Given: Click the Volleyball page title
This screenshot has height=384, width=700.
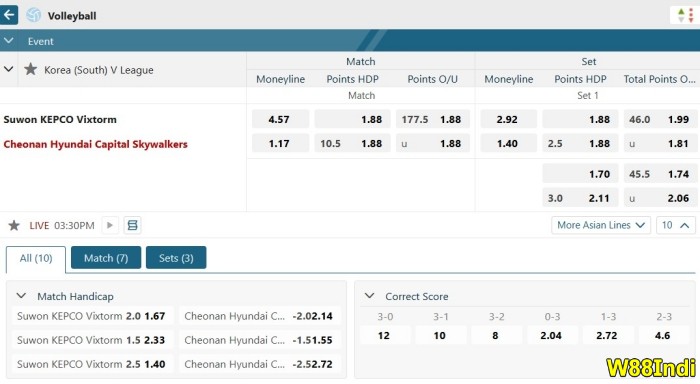Looking at the screenshot, I should [x=72, y=16].
